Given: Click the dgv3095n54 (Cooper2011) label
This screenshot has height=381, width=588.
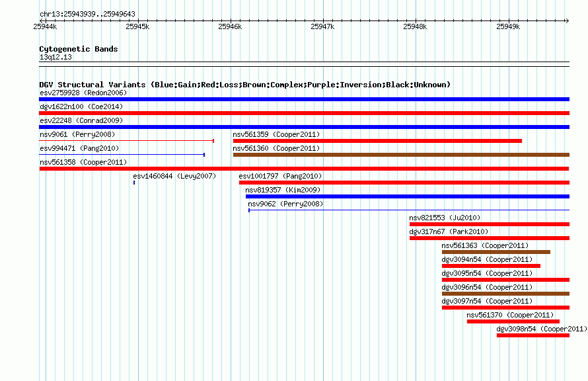Looking at the screenshot, I should click(x=487, y=273).
